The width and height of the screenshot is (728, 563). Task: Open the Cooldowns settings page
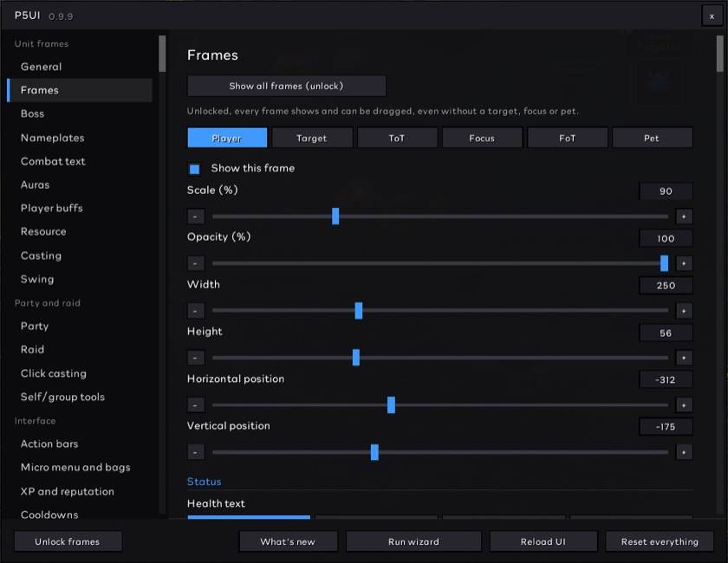[80, 514]
